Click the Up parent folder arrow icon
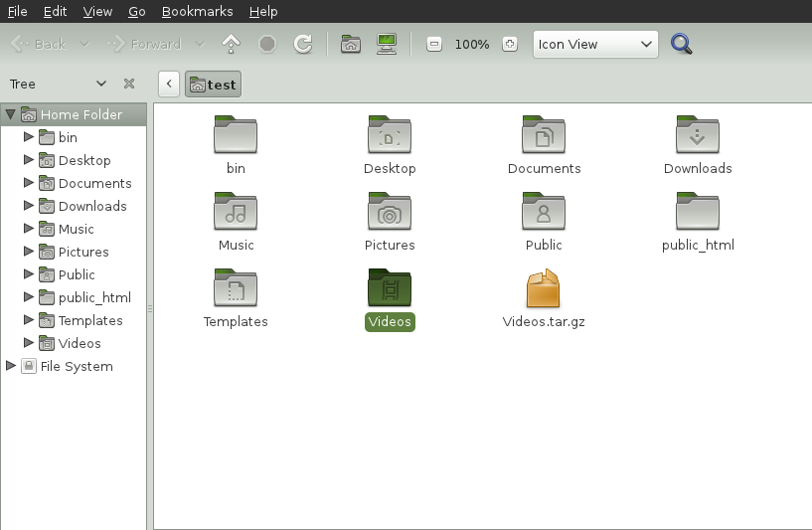Image resolution: width=812 pixels, height=530 pixels. click(231, 44)
